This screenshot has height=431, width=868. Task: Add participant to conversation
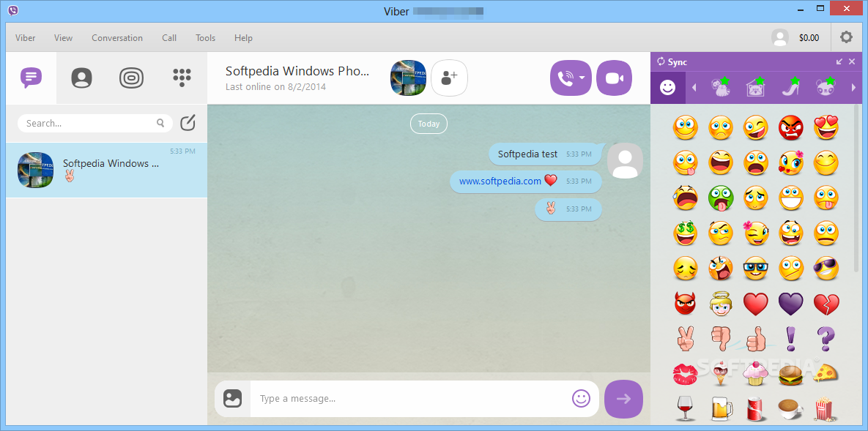(450, 78)
